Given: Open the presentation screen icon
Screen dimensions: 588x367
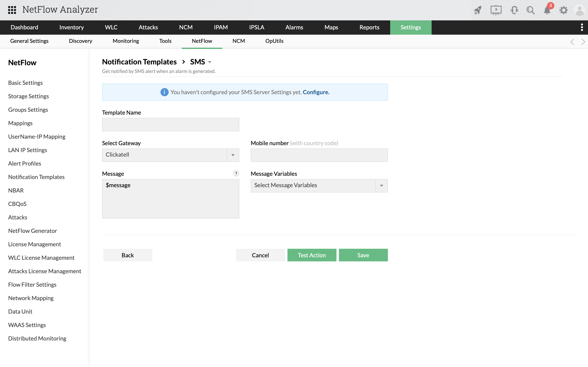Looking at the screenshot, I should tap(496, 10).
